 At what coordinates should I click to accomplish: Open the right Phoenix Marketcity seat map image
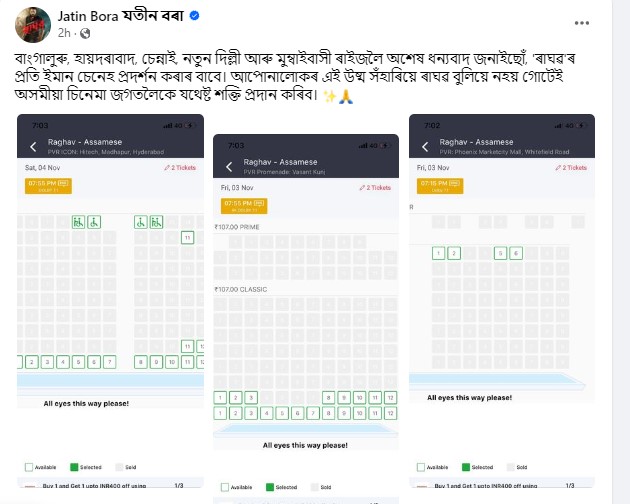502,301
